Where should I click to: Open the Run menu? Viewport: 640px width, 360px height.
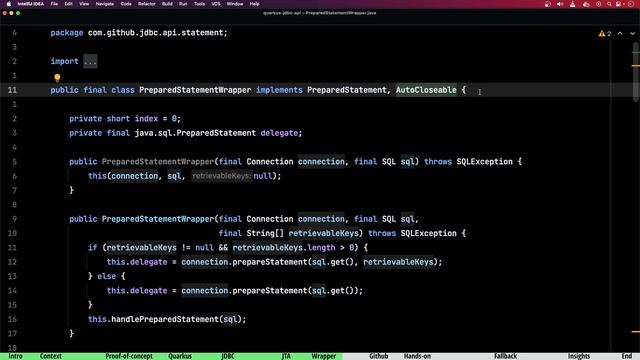coord(183,4)
